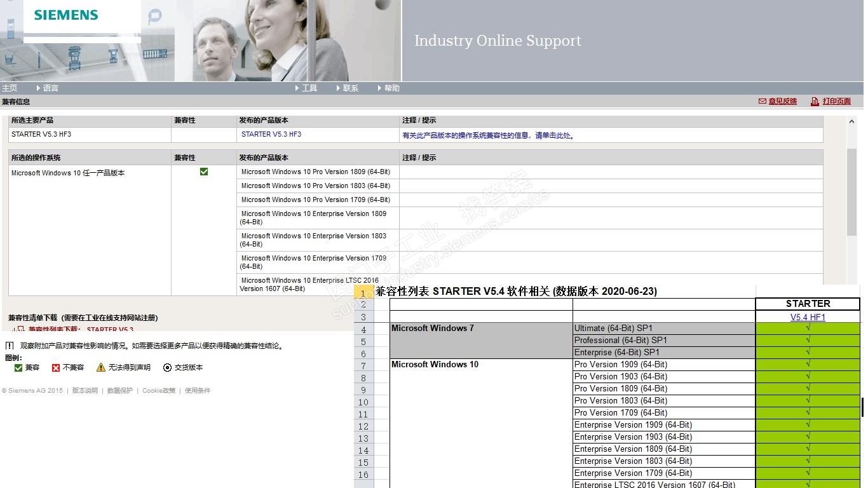
Task: Select the spreadsheet Pro Version 1803 (64-Bit) cell
Action: (x=664, y=401)
